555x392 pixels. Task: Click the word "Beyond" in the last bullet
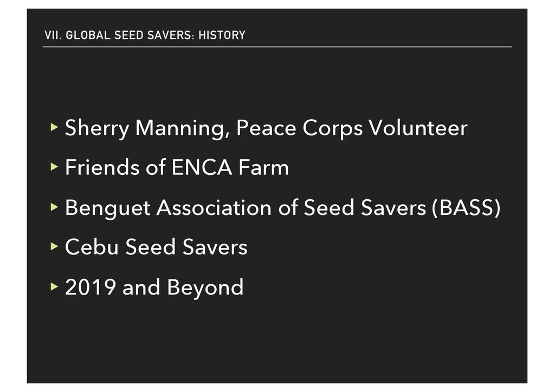205,288
